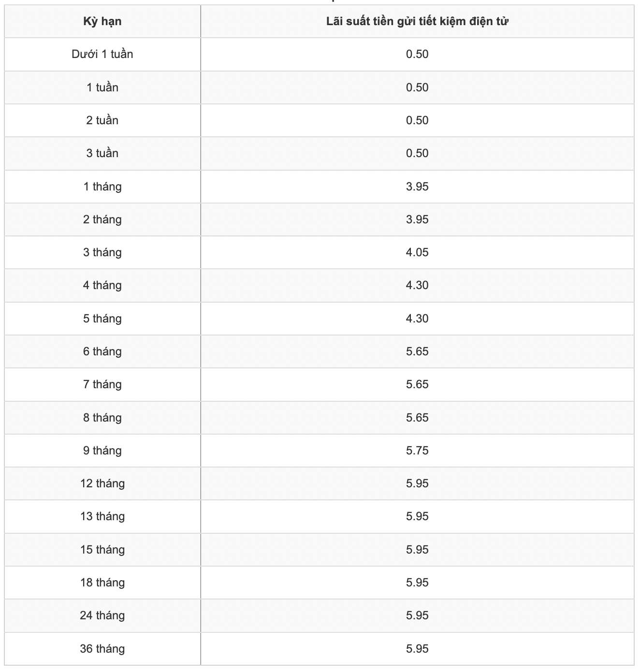Image resolution: width=640 pixels, height=672 pixels.
Task: Click the '6 tháng' term cell
Action: [102, 351]
